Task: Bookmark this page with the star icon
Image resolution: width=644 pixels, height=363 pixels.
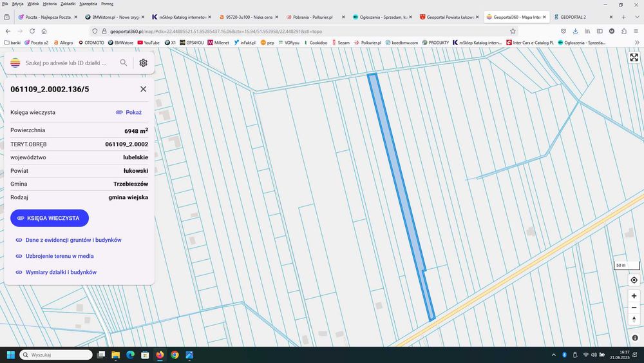Action: tap(513, 31)
